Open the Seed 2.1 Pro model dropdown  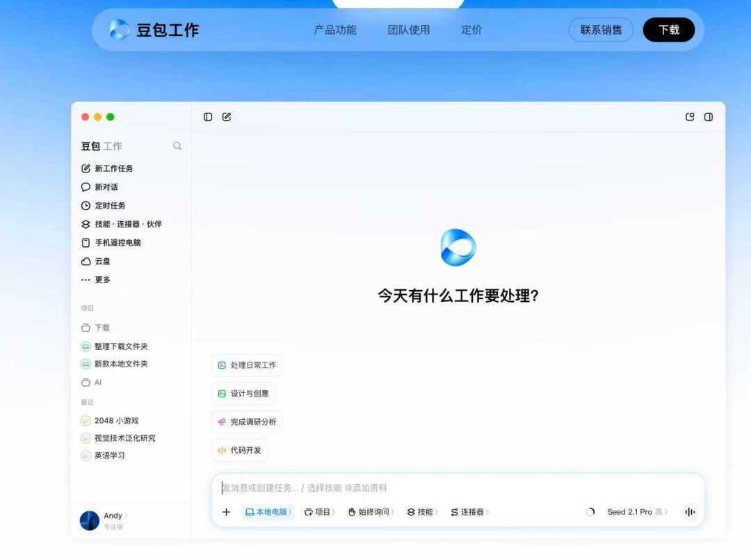(x=637, y=511)
